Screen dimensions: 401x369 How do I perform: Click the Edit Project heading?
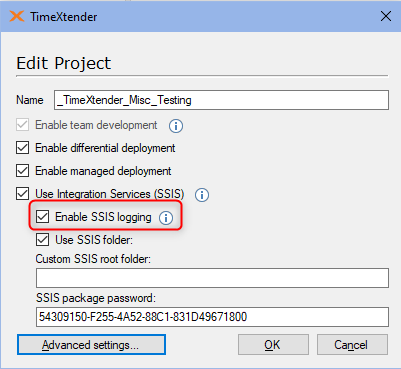[x=64, y=63]
